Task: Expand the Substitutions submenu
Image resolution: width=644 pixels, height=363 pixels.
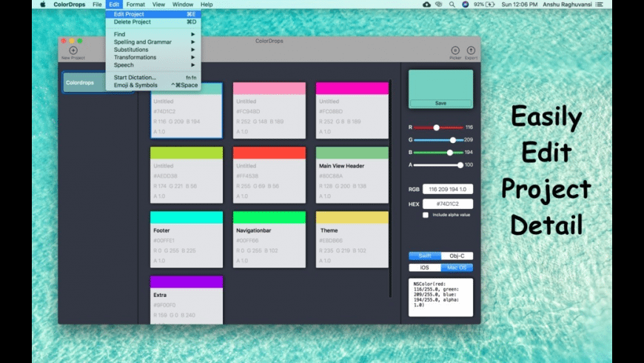Action: [x=153, y=50]
